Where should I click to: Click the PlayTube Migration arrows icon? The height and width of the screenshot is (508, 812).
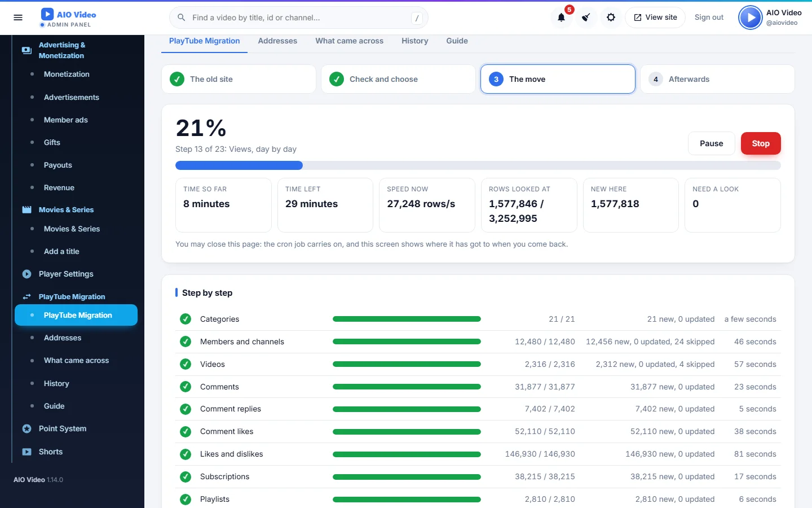27,296
